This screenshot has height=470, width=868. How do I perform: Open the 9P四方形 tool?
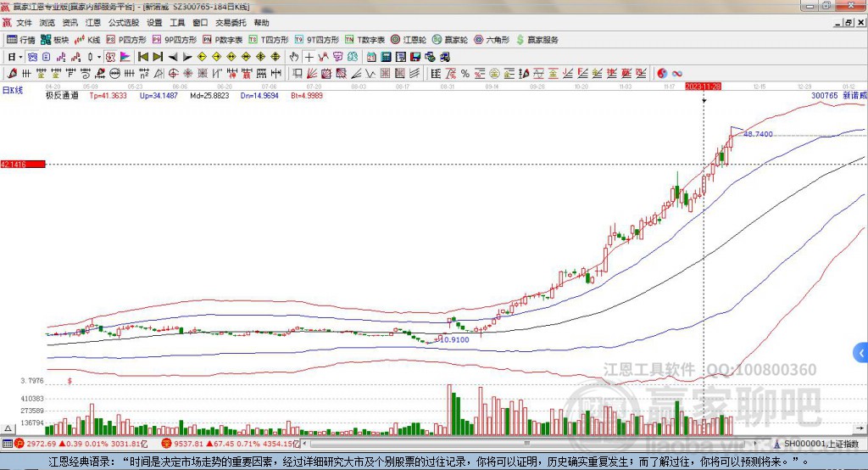pos(175,40)
